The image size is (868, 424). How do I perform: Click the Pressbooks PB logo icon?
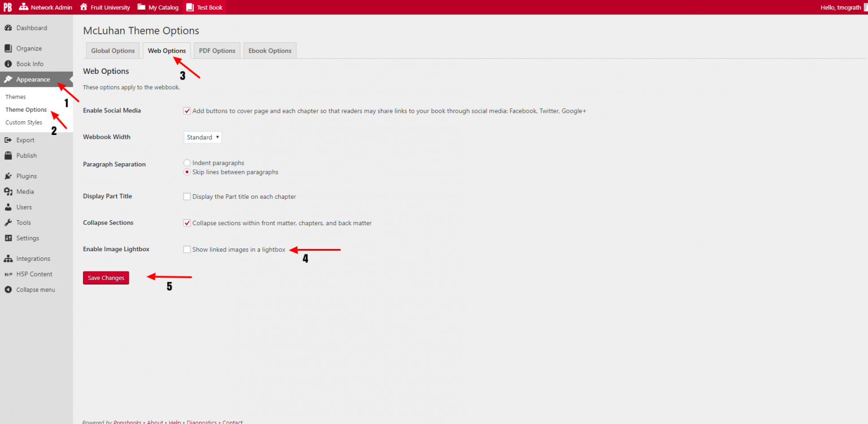(8, 7)
